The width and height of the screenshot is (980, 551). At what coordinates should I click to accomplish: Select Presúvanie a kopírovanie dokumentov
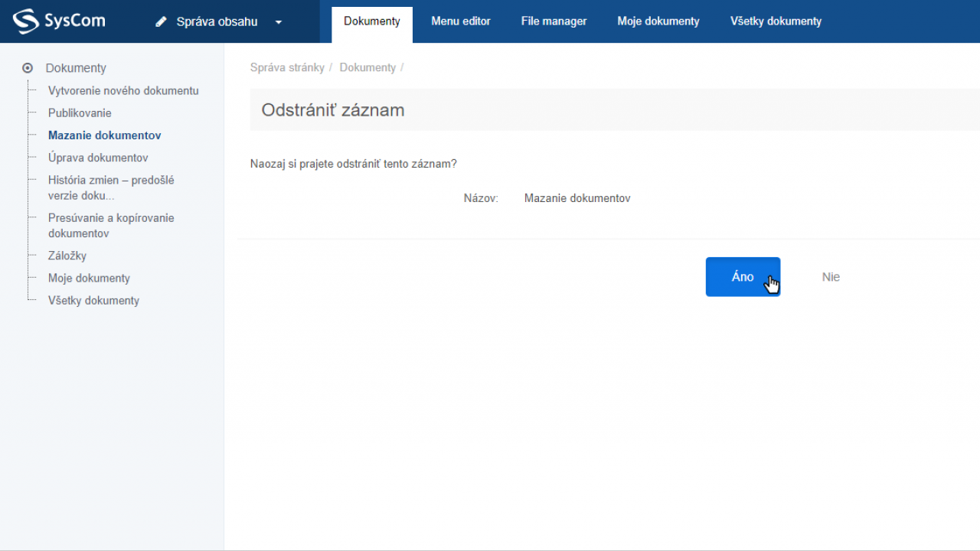tap(111, 225)
